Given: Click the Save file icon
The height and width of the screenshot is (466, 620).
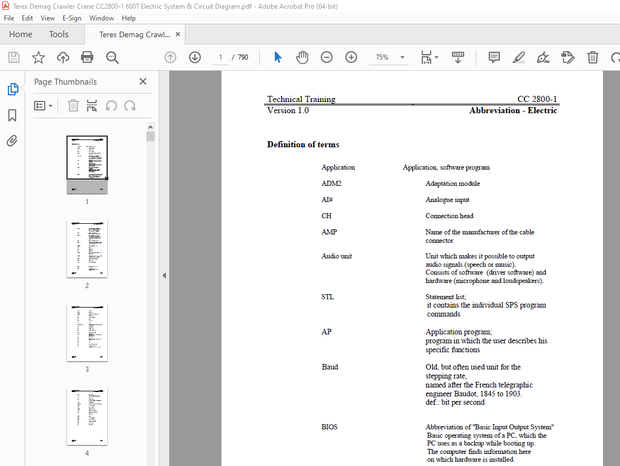Looking at the screenshot, I should [14, 58].
